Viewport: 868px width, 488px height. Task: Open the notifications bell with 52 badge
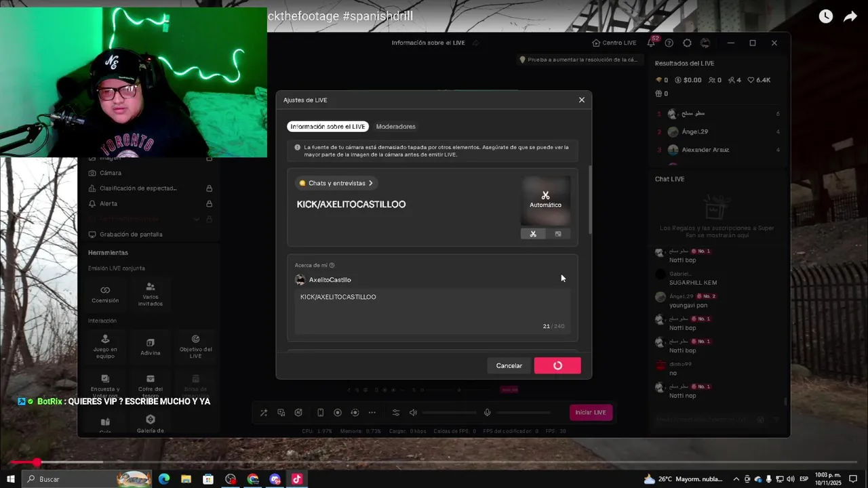pyautogui.click(x=651, y=42)
